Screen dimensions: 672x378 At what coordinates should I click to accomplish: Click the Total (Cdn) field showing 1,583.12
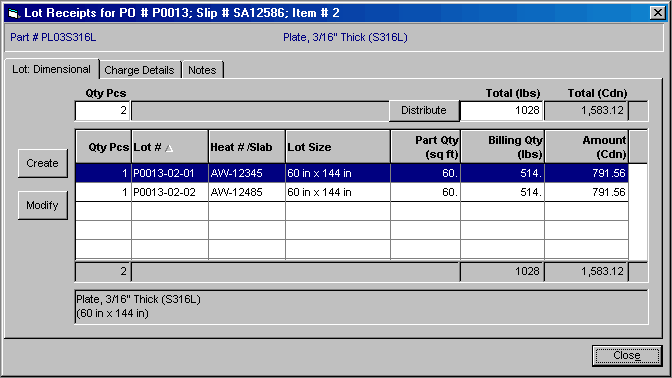tap(587, 111)
